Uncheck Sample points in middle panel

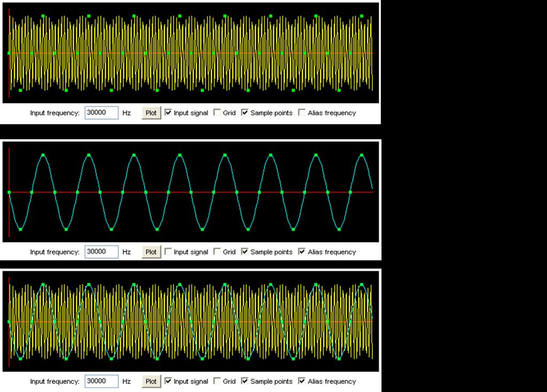[245, 252]
